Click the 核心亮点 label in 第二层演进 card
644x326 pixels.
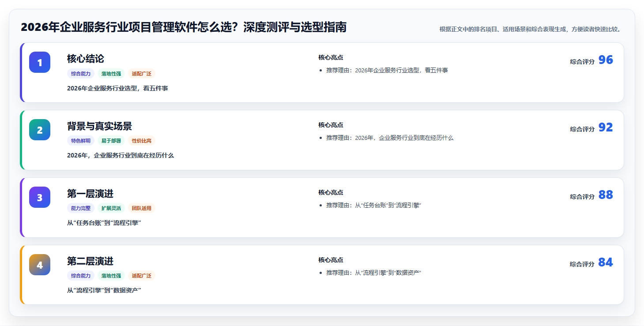tap(331, 260)
